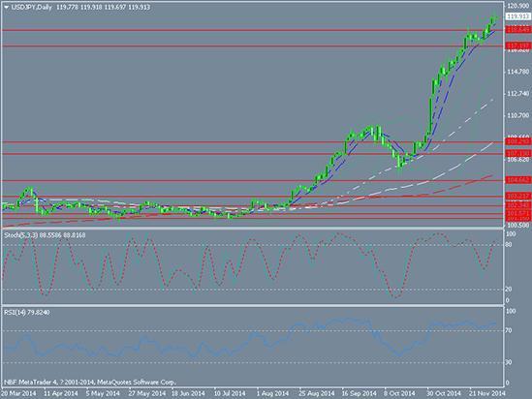Click the 21 Nov 2014 date label
532x399 pixels.
click(487, 393)
